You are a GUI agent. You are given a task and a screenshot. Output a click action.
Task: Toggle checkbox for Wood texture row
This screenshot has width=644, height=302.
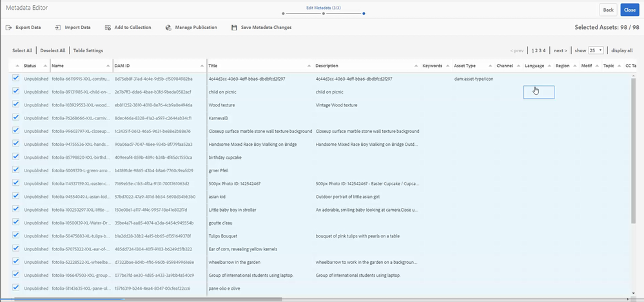tap(15, 104)
